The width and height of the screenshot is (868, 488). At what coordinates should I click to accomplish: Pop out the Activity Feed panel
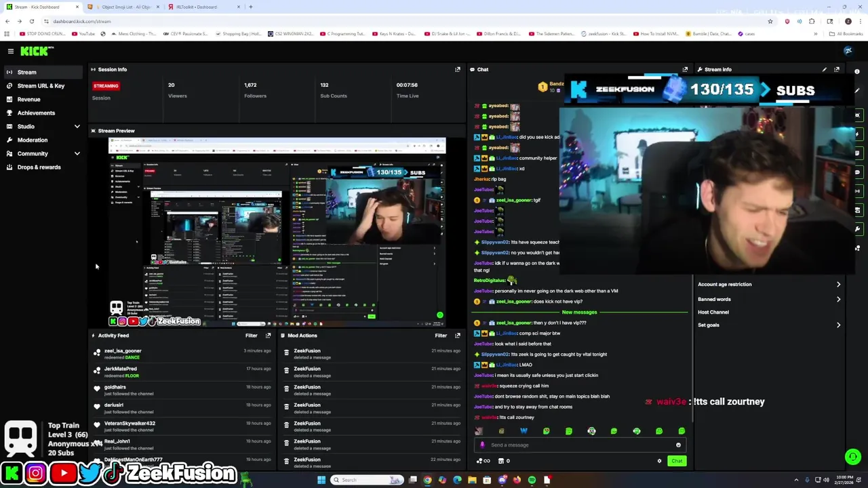pyautogui.click(x=268, y=335)
